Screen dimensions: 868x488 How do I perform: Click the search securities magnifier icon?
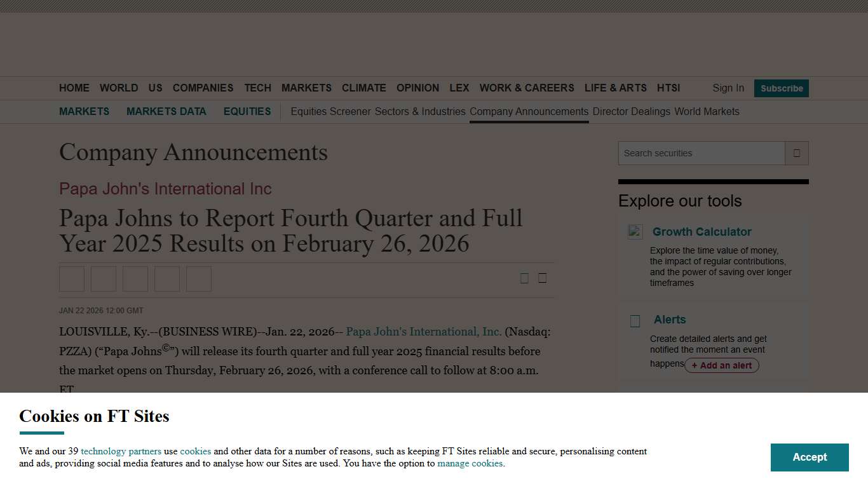(797, 153)
